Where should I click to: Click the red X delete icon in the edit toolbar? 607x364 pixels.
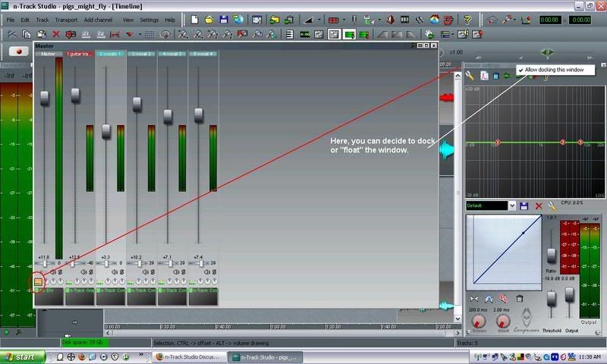pyautogui.click(x=55, y=34)
